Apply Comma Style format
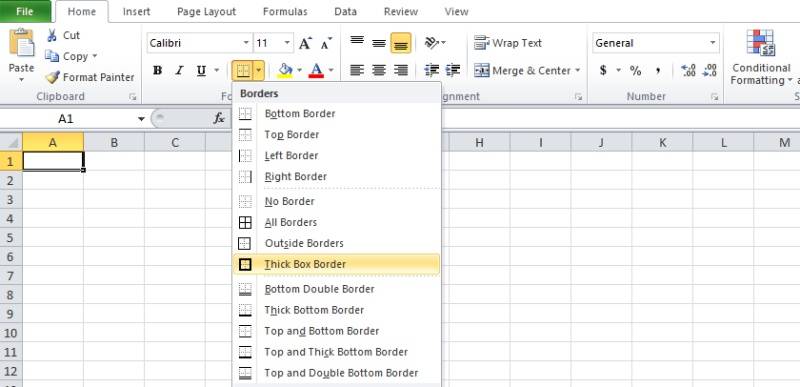This screenshot has height=387, width=800. tap(658, 70)
